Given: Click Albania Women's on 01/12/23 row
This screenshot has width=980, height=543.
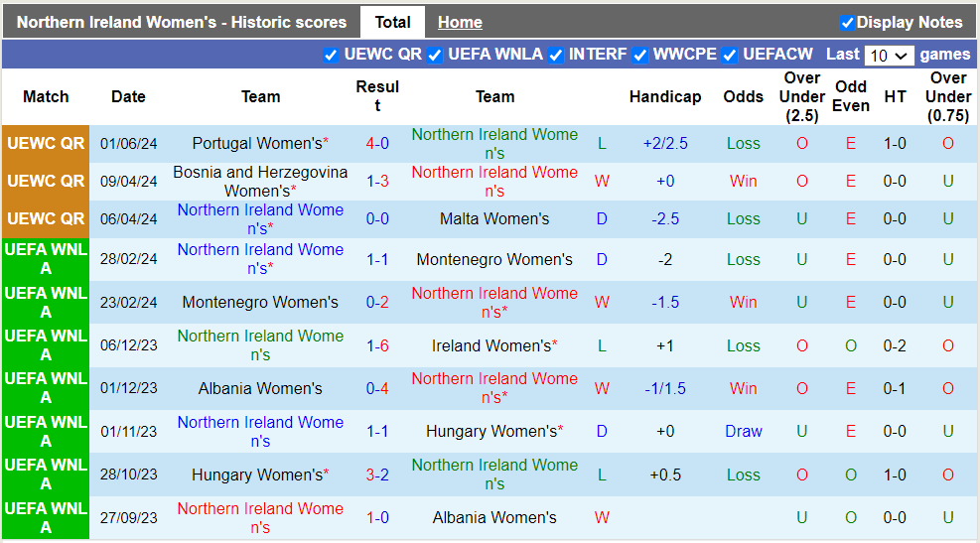Looking at the screenshot, I should tap(260, 389).
